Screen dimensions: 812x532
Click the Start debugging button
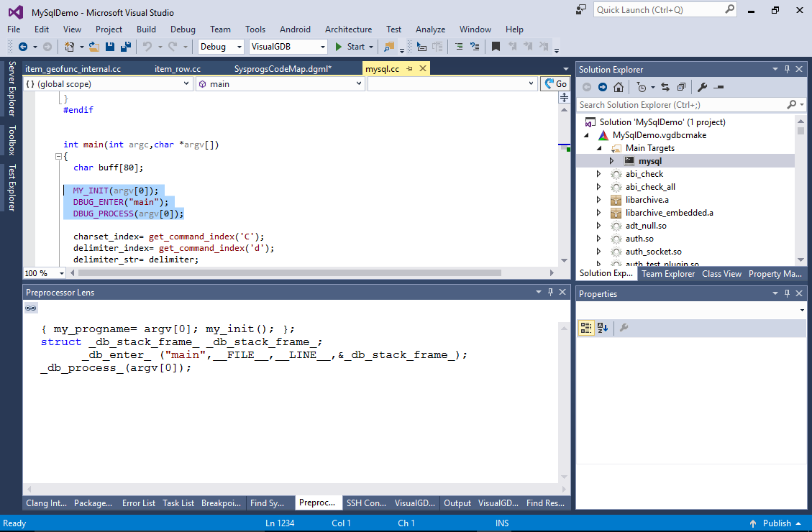pos(350,47)
